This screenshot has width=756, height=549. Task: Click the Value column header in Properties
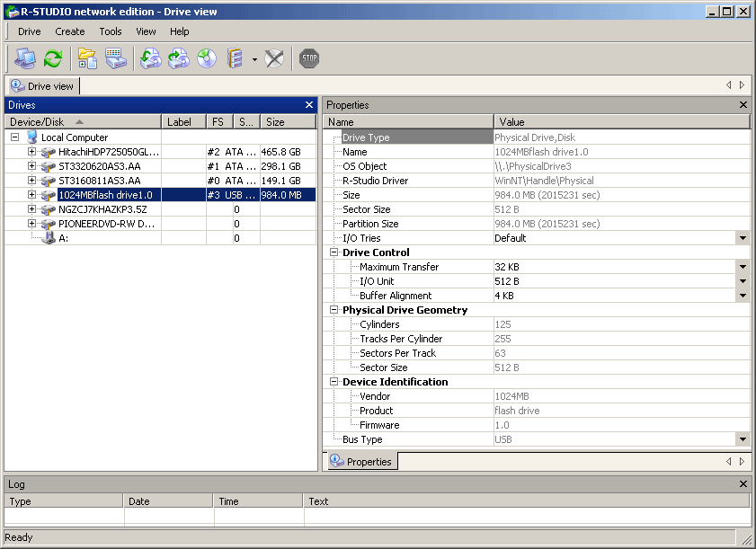pyautogui.click(x=622, y=122)
